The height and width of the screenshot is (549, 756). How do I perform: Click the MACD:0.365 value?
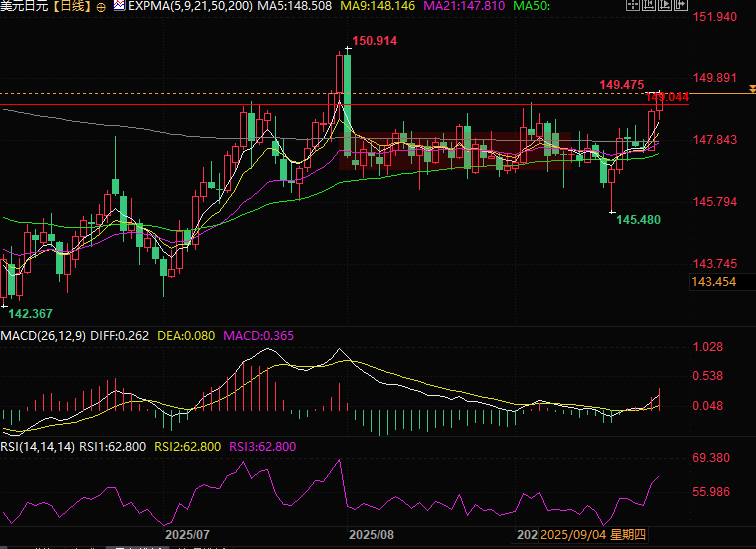pyautogui.click(x=258, y=335)
